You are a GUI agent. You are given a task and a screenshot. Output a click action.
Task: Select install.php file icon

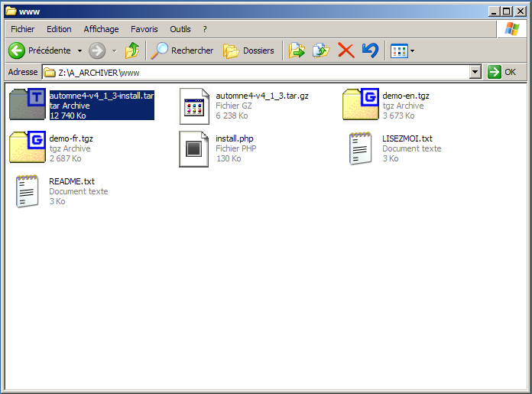click(194, 149)
